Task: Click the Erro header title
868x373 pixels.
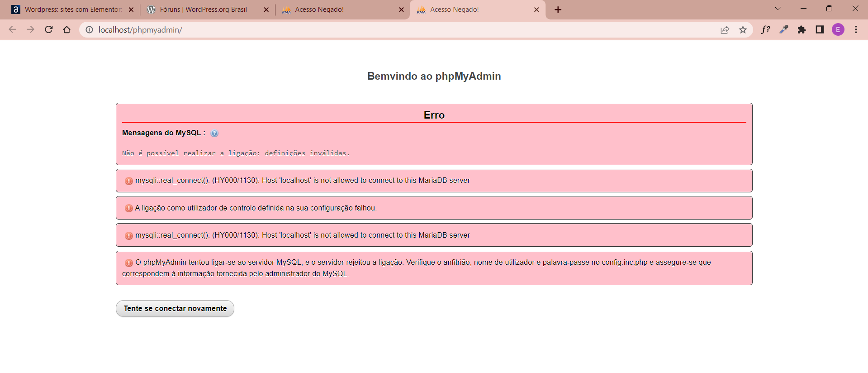Action: [434, 115]
